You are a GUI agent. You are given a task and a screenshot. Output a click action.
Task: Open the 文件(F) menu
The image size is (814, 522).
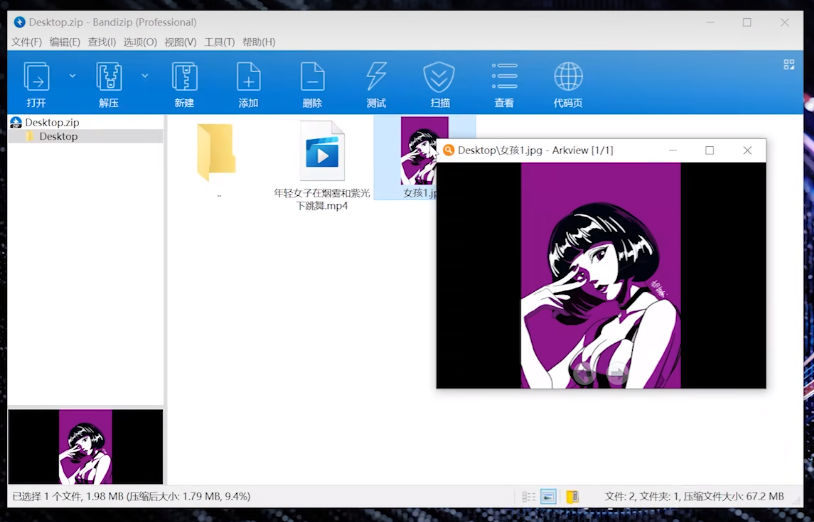pos(26,42)
